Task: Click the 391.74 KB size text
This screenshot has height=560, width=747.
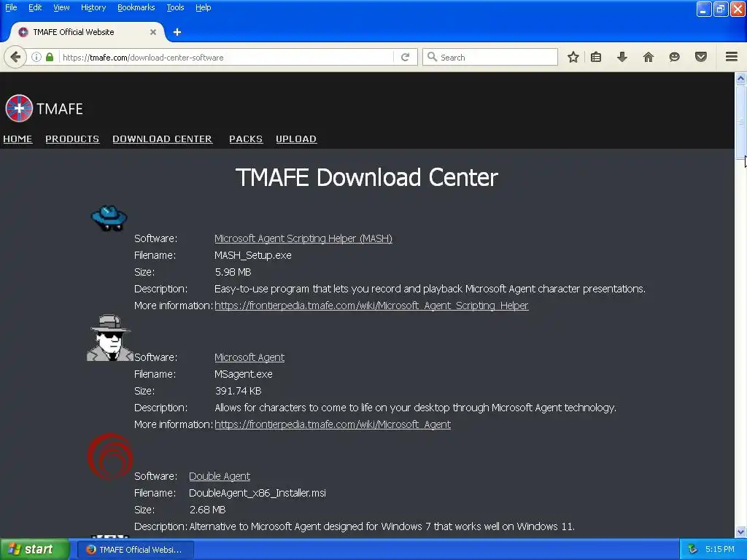Action: pyautogui.click(x=239, y=391)
